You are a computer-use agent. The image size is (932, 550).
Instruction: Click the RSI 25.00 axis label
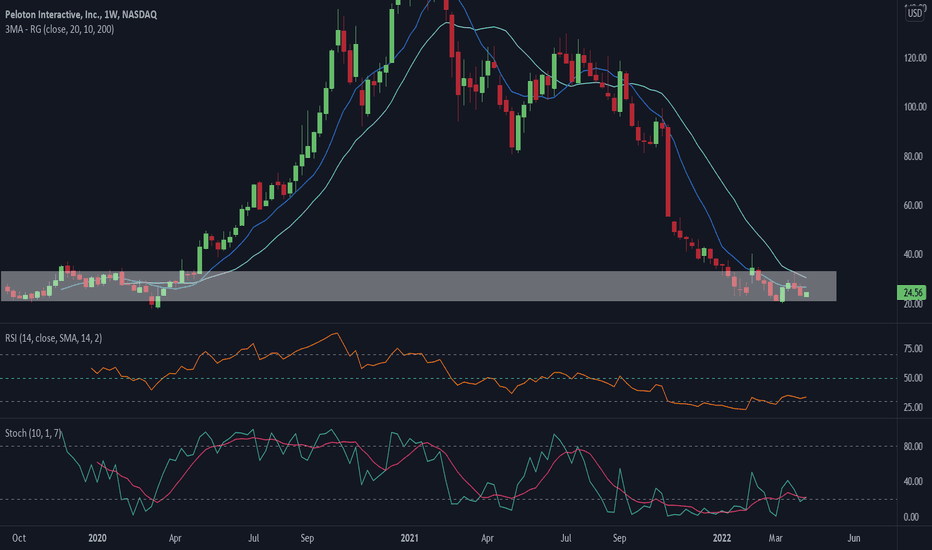click(x=913, y=407)
